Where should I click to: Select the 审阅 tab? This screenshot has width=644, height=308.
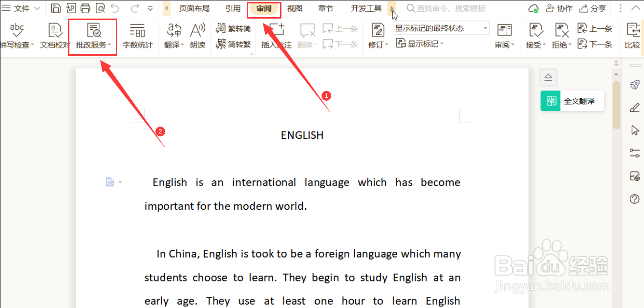(264, 8)
